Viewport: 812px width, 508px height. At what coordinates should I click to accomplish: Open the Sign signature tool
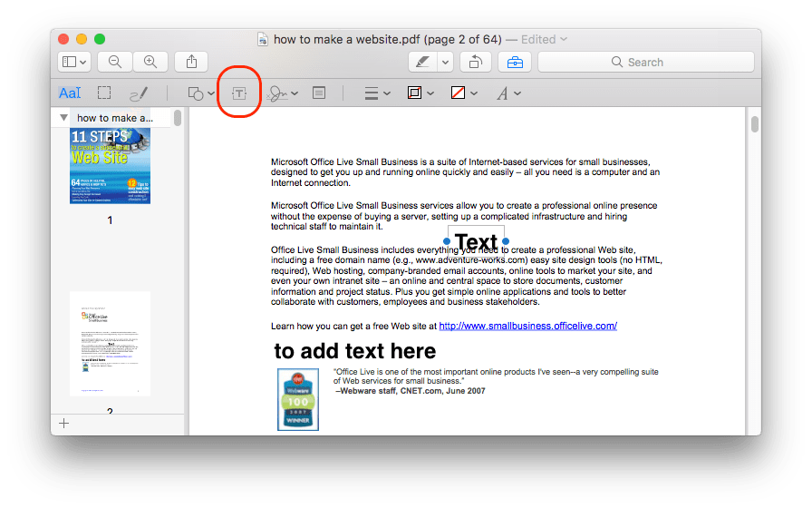277,93
